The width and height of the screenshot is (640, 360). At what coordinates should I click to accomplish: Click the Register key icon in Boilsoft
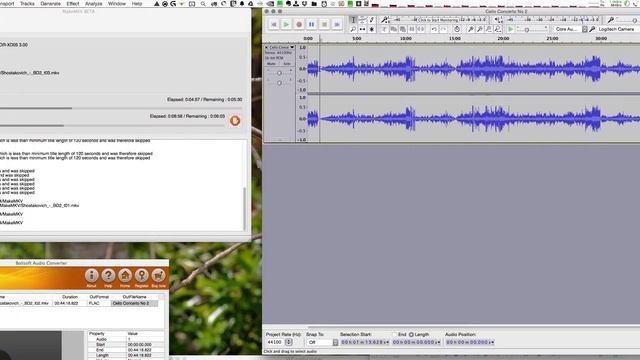tap(142, 276)
